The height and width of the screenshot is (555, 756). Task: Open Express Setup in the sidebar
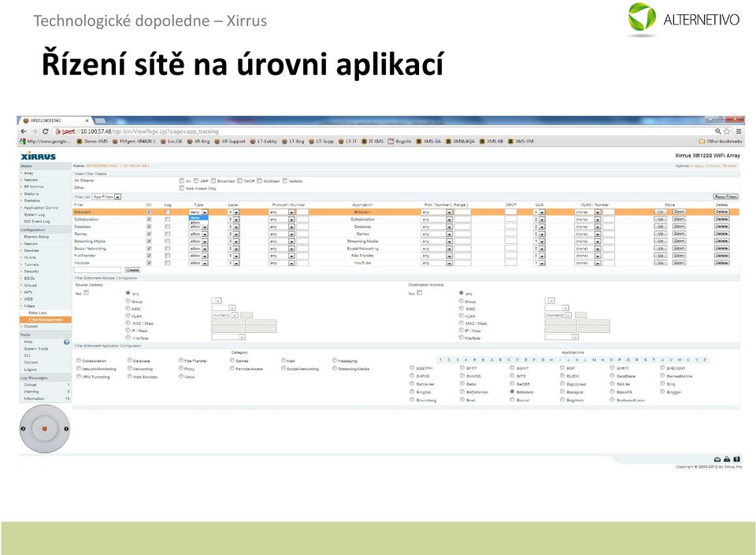pos(36,236)
